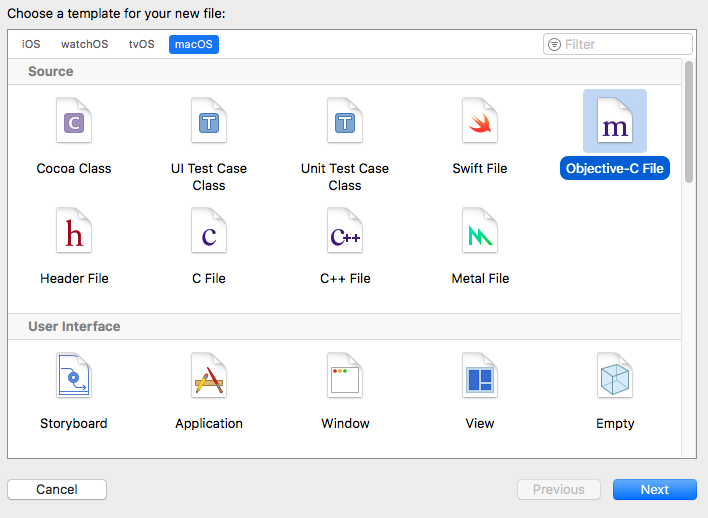
Task: Choose the Storyboard template icon
Action: tap(74, 375)
